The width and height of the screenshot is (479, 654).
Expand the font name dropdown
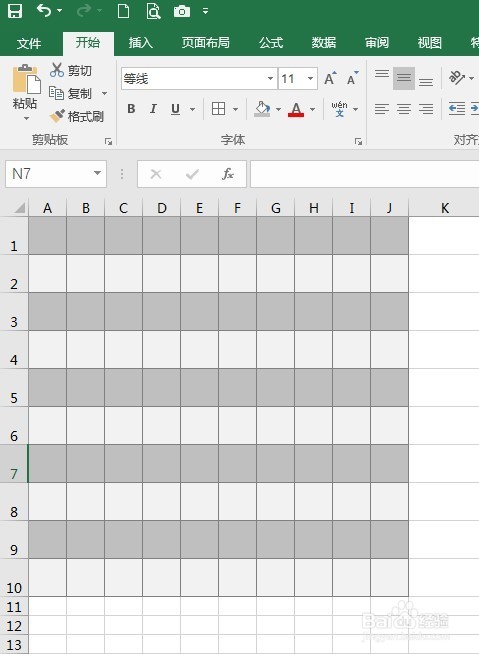point(270,78)
